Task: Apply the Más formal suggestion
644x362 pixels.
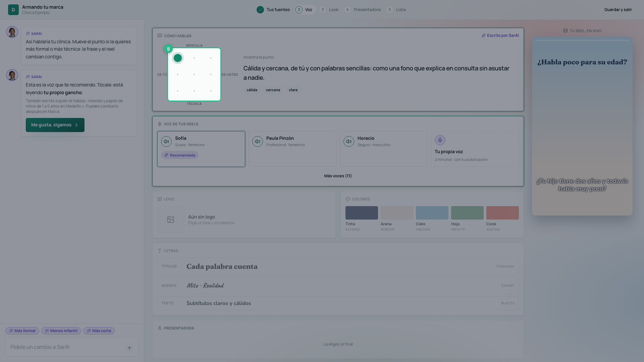Action: [22, 331]
